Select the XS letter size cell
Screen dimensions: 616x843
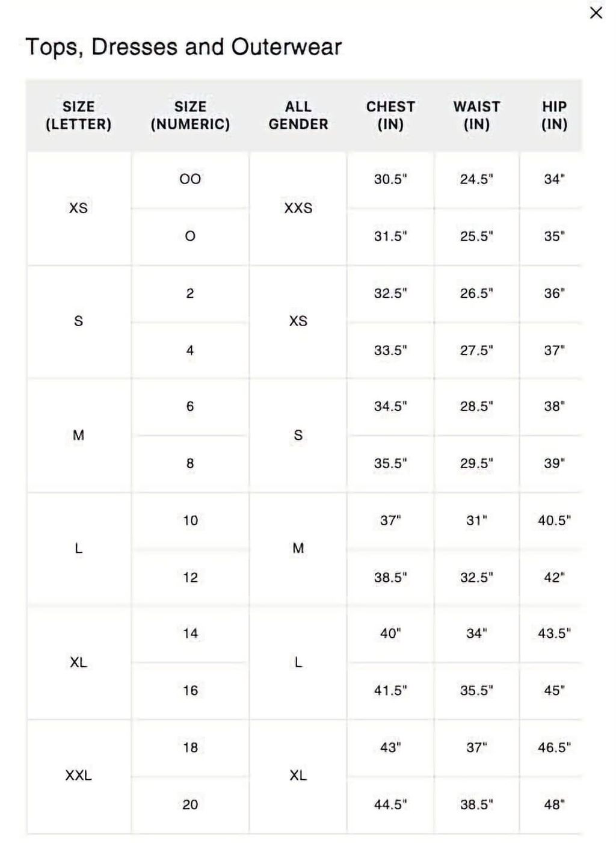pyautogui.click(x=79, y=208)
